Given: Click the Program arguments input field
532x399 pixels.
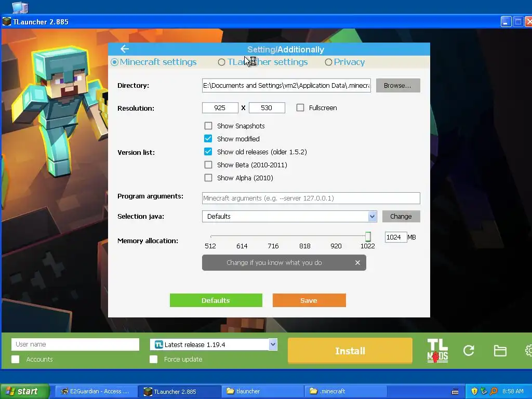Looking at the screenshot, I should click(311, 198).
